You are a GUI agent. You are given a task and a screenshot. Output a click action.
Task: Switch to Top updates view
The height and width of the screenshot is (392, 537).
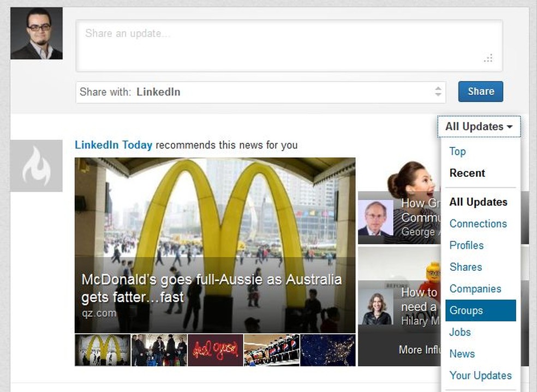click(457, 151)
